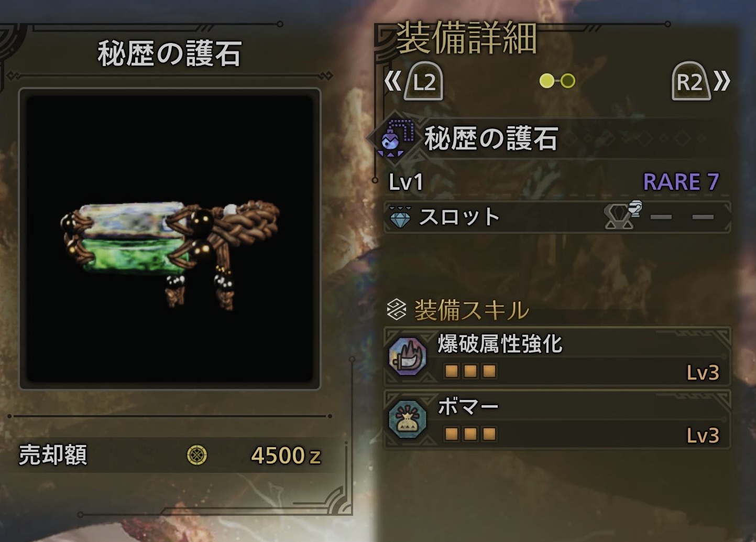Click the L2 shoulder button icon
756x542 pixels.
423,81
